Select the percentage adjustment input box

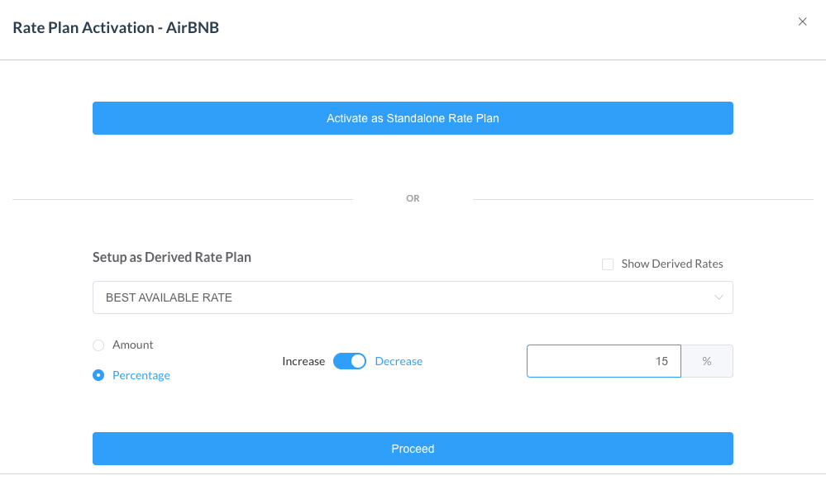(x=604, y=361)
